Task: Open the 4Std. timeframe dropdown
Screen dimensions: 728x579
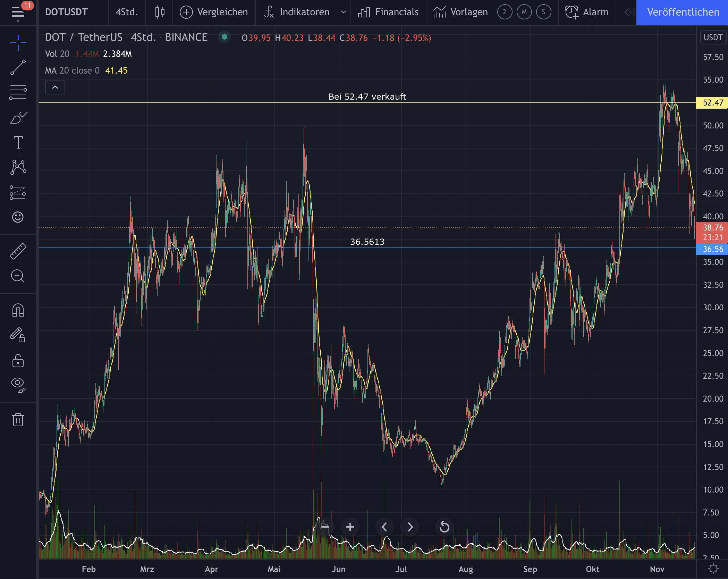Action: (127, 12)
